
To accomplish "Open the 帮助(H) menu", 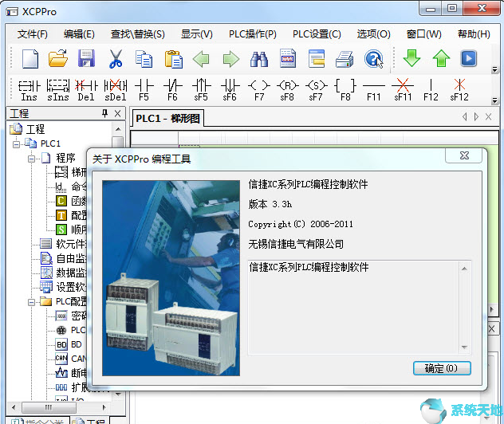I will 474,34.
